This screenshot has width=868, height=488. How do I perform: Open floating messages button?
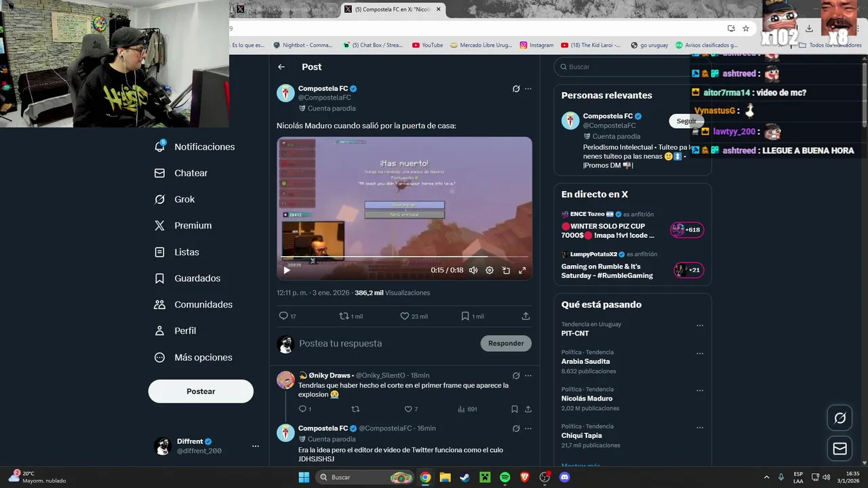[x=840, y=449]
